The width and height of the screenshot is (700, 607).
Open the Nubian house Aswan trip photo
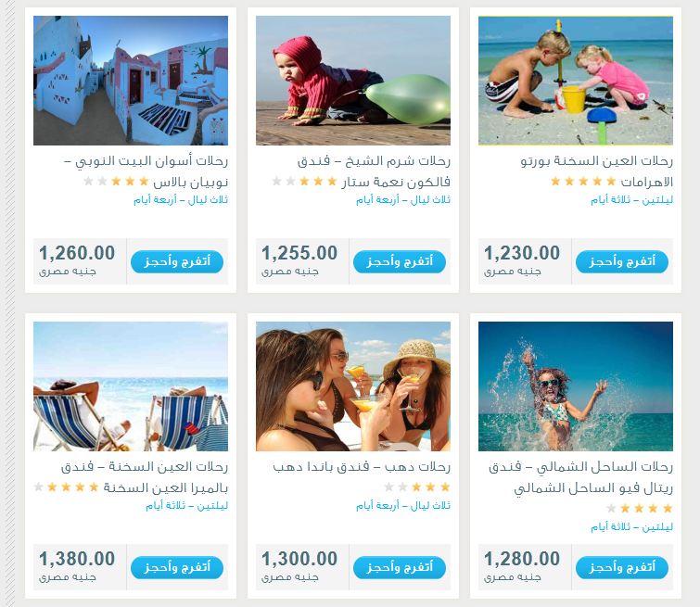point(131,81)
